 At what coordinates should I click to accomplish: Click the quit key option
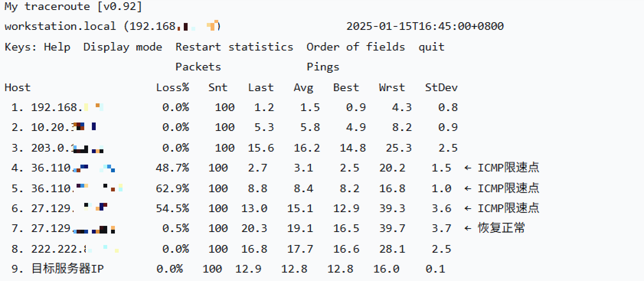(431, 47)
